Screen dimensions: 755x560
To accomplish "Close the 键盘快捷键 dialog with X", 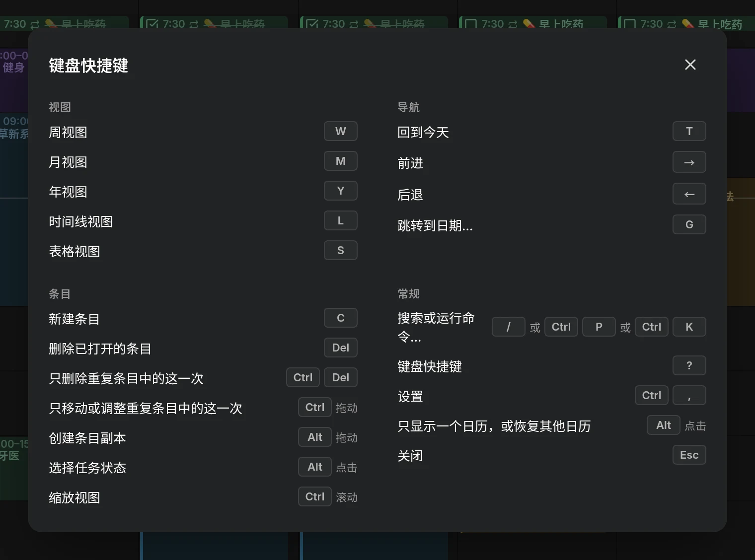I will pos(690,65).
